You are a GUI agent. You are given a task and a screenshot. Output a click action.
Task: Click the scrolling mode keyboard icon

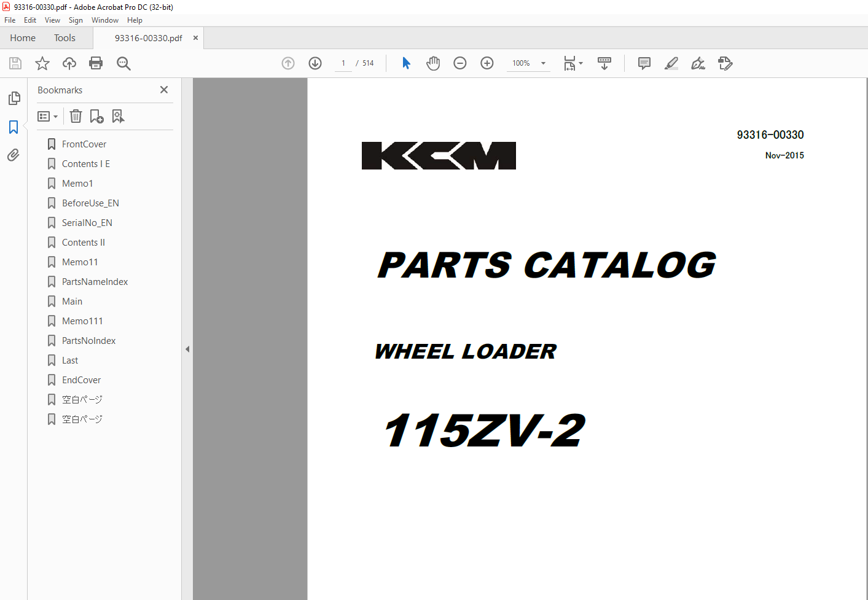point(604,63)
